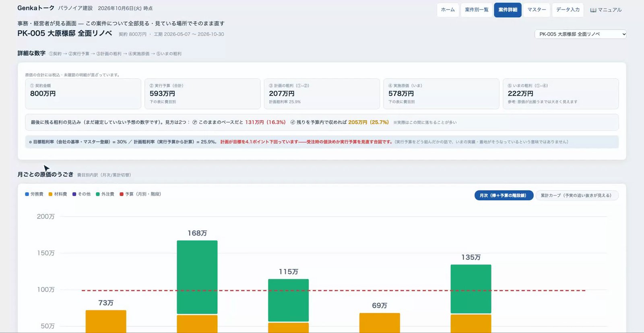Click the 実行予算 593万円 card

(x=202, y=94)
